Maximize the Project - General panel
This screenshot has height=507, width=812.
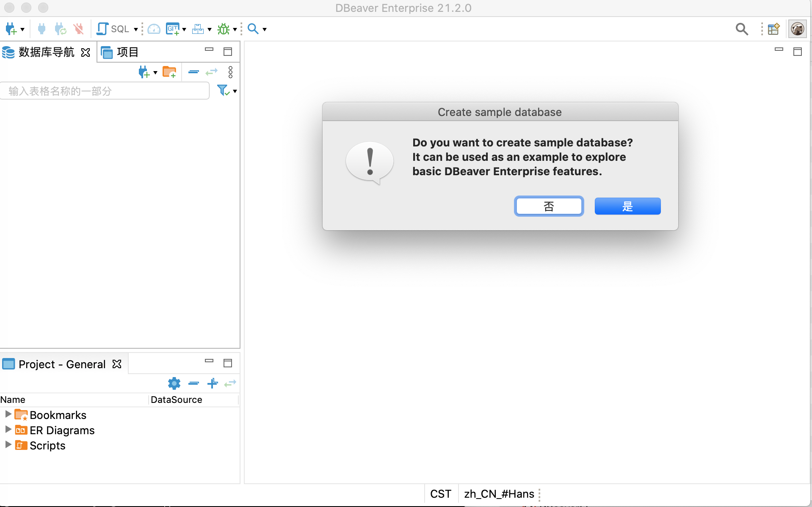point(228,363)
